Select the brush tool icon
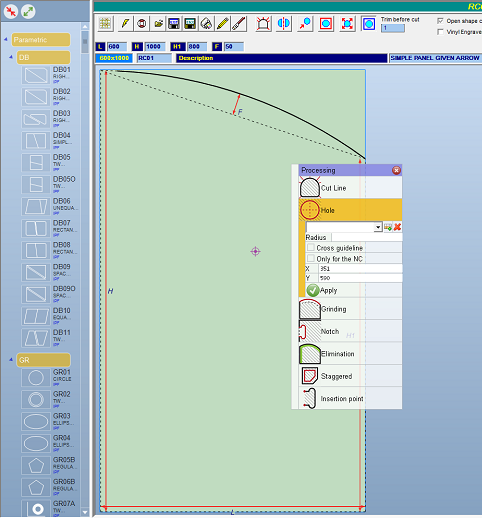 point(239,24)
